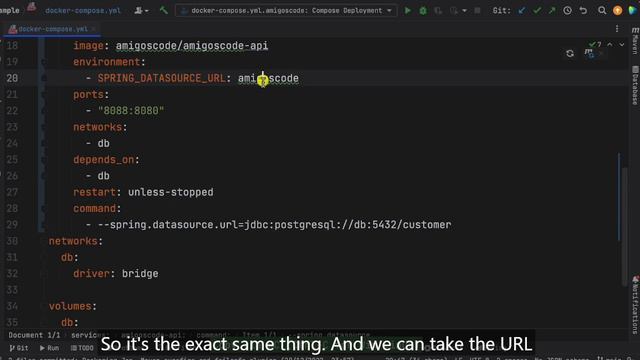Toggle fold marker at ports line 21
Image resolution: width=640 pixels, height=360 pixels.
pos(43,95)
